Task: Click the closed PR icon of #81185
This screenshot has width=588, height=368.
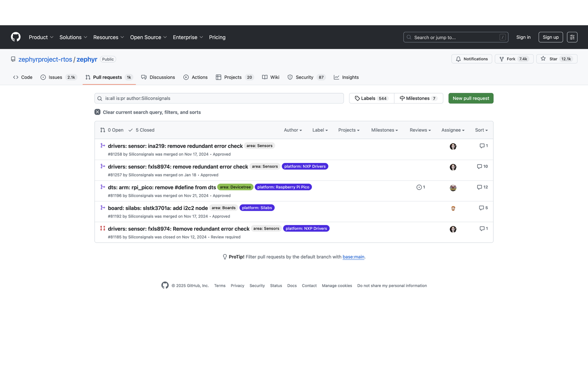Action: point(103,228)
